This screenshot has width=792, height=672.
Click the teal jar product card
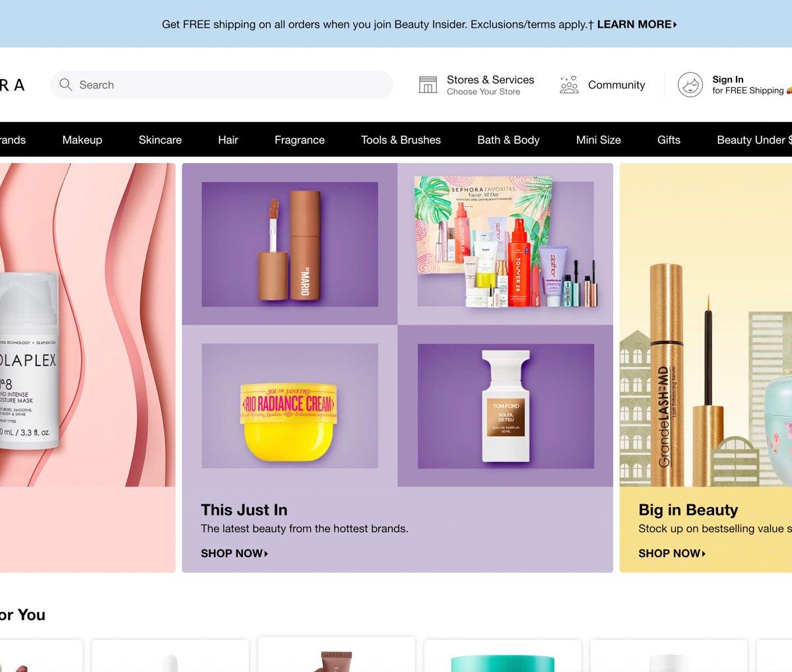click(503, 656)
